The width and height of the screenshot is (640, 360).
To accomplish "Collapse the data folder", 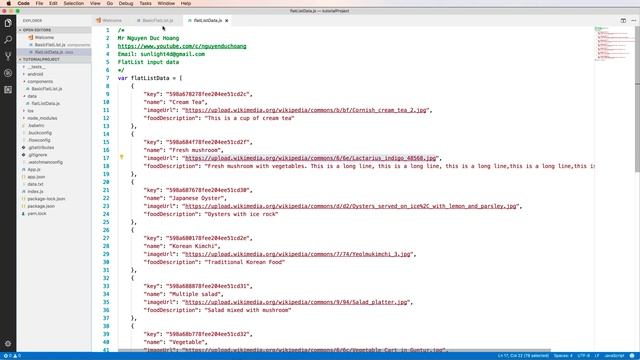I will (x=32, y=96).
